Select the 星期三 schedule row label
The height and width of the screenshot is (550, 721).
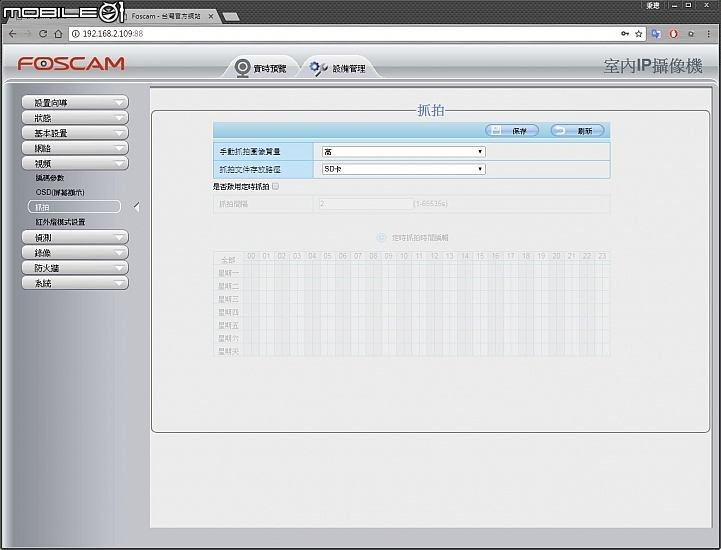(228, 299)
